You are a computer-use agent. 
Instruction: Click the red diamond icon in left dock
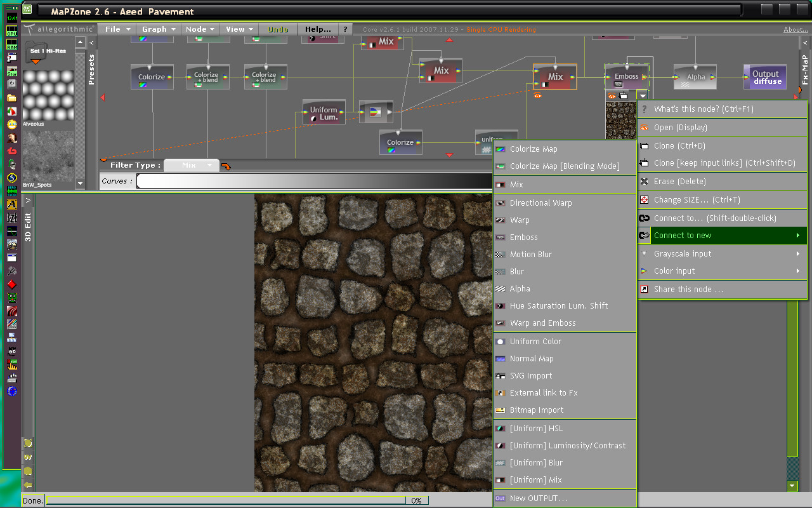tap(11, 284)
